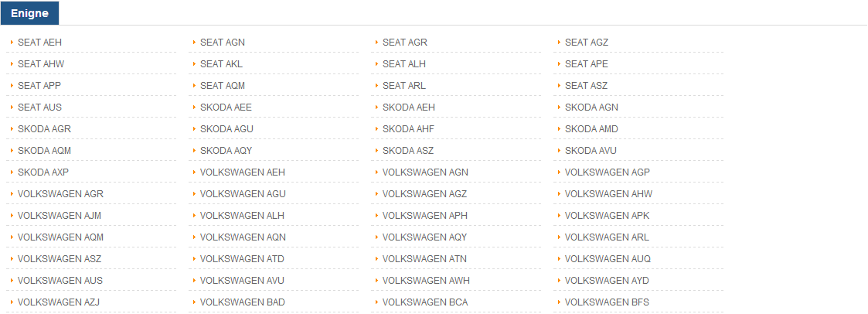Select the VOLKSWAGEN BAD engine link
Screen dimensions: 868x314
243,302
